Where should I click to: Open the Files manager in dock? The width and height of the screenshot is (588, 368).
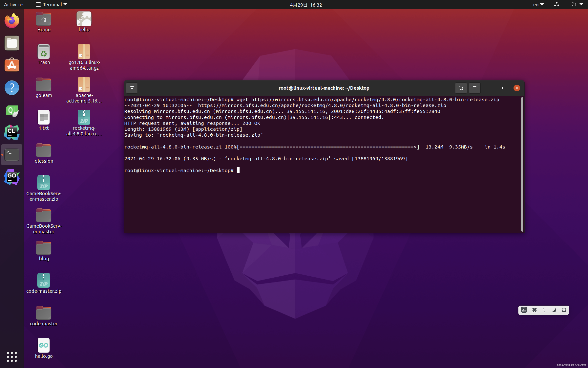(x=12, y=43)
